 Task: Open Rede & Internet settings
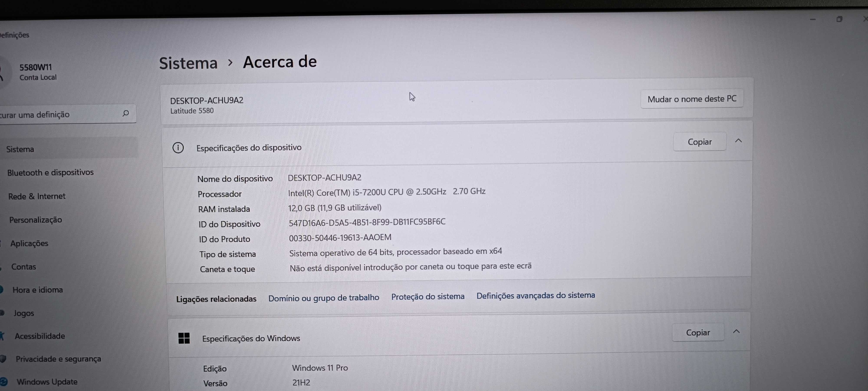(37, 196)
